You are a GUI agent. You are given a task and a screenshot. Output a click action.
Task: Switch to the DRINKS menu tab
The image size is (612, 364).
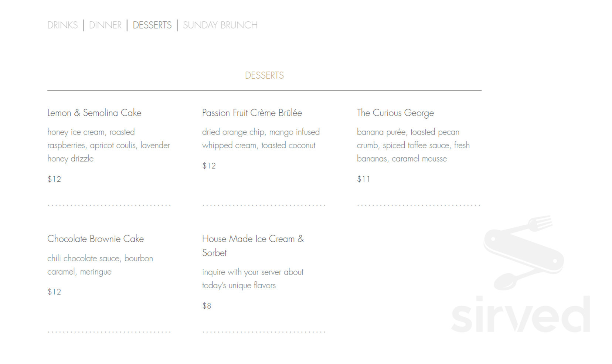(62, 25)
